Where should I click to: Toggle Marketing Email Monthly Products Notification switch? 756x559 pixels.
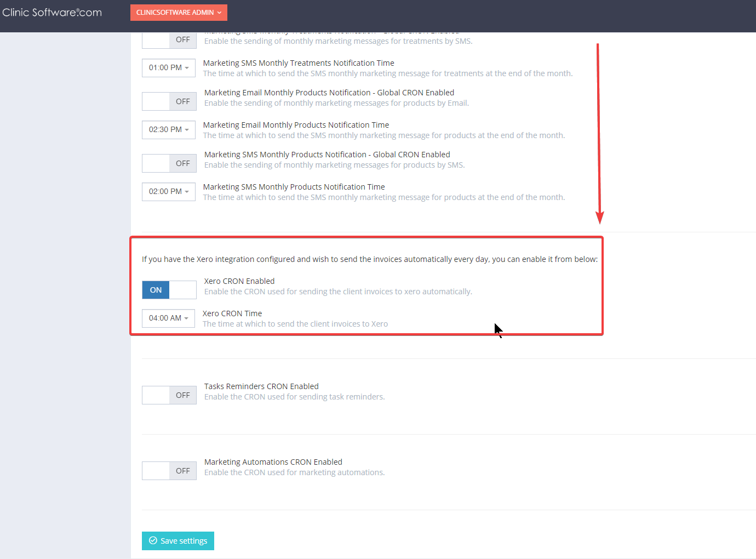pyautogui.click(x=169, y=101)
